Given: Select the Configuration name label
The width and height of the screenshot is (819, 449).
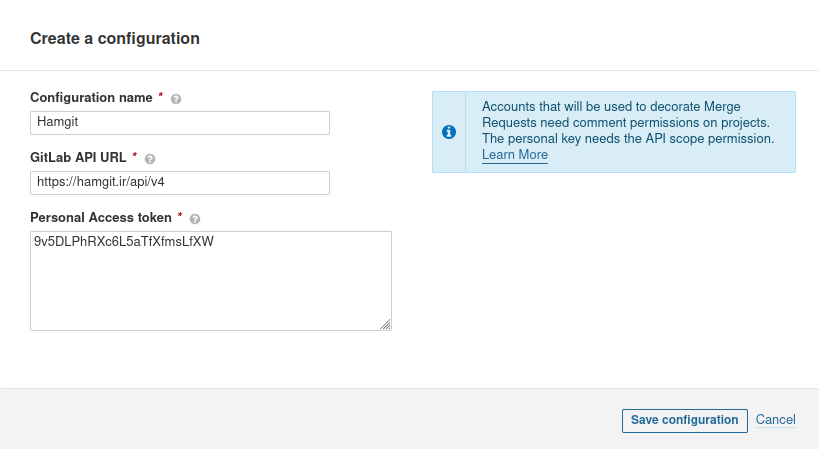Looking at the screenshot, I should pyautogui.click(x=91, y=98).
